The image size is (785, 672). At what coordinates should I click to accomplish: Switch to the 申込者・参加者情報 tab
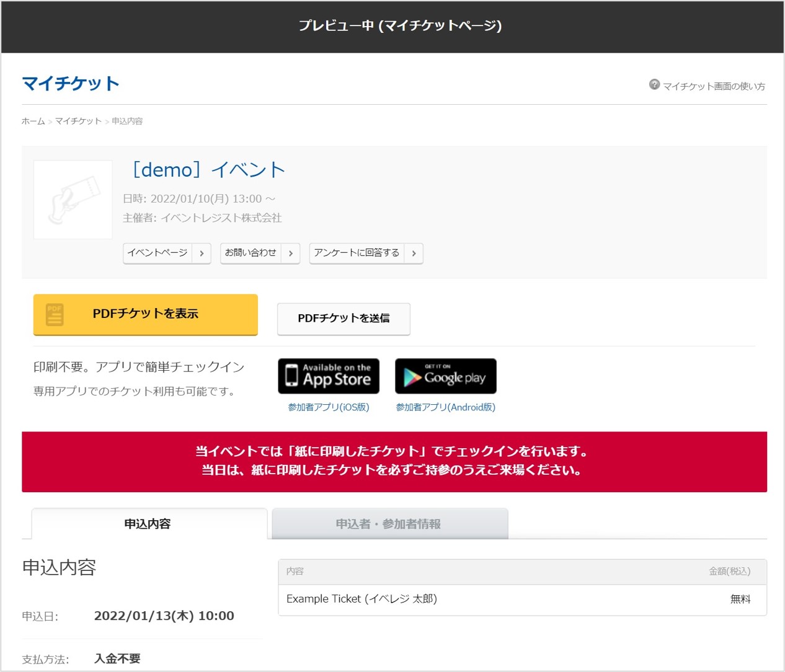point(389,523)
